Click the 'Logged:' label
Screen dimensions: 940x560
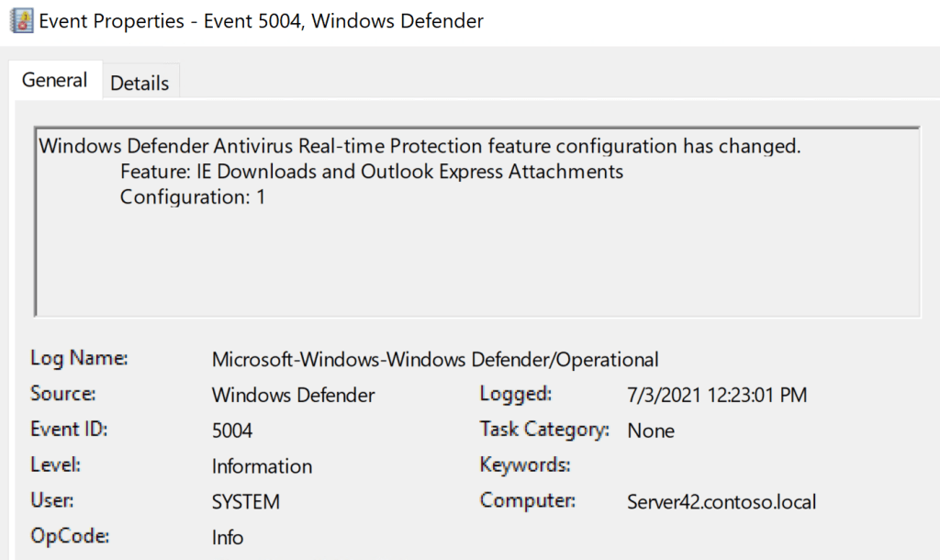click(516, 395)
